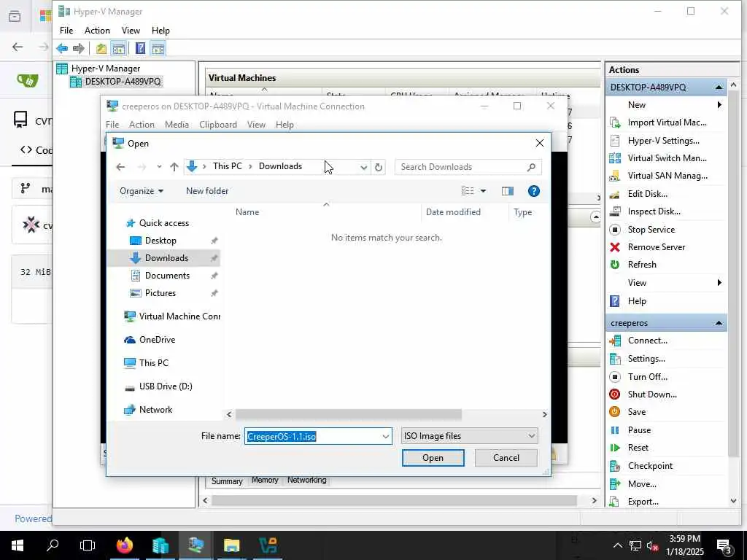Select Documents under Quick access
The height and width of the screenshot is (560, 747).
(167, 276)
